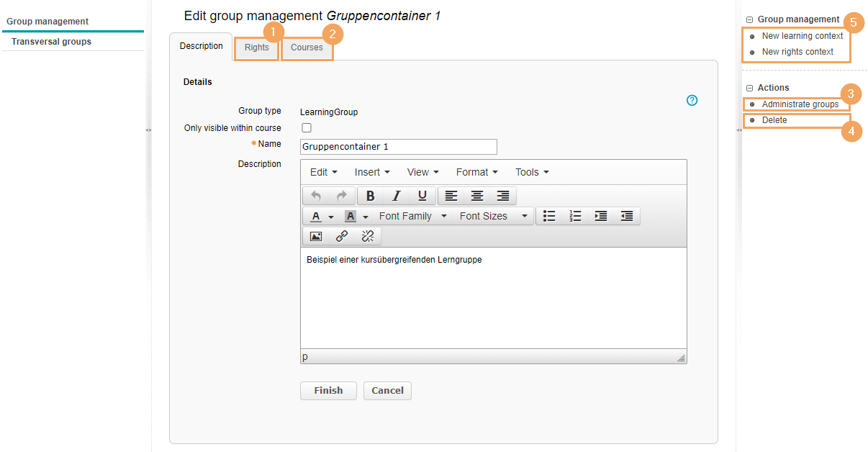Insert a bullet list
The width and height of the screenshot is (868, 452).
coord(549,216)
